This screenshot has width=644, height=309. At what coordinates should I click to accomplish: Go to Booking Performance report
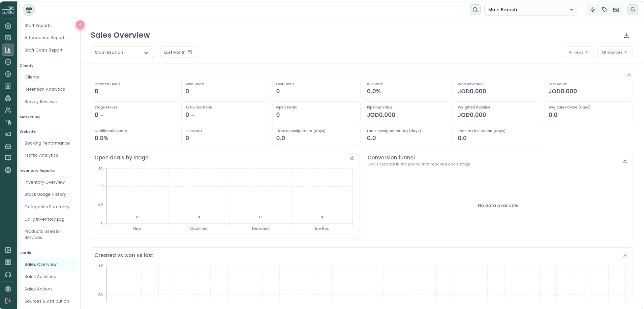pyautogui.click(x=47, y=143)
